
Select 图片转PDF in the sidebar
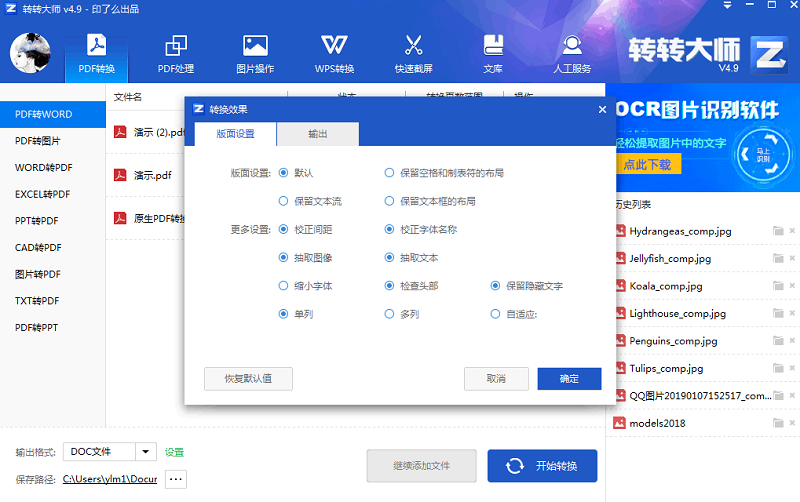point(53,274)
